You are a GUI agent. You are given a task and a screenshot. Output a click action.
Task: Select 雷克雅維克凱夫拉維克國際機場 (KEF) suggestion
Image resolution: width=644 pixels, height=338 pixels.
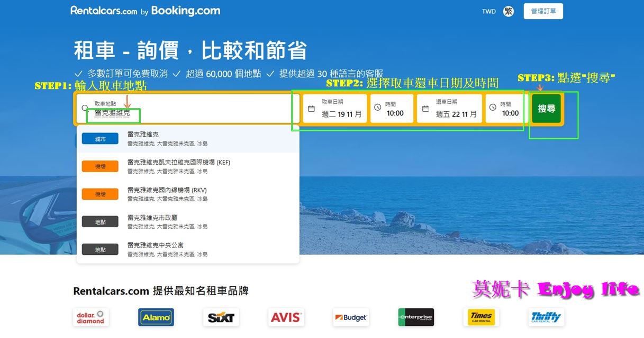click(x=187, y=166)
